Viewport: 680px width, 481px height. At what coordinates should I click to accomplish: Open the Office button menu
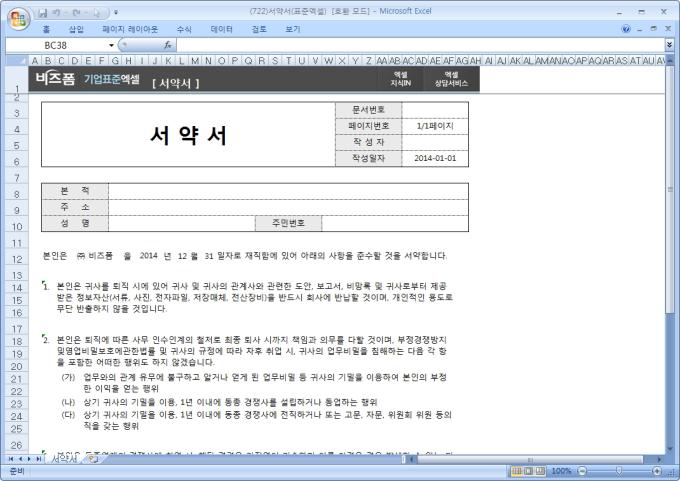tap(18, 19)
